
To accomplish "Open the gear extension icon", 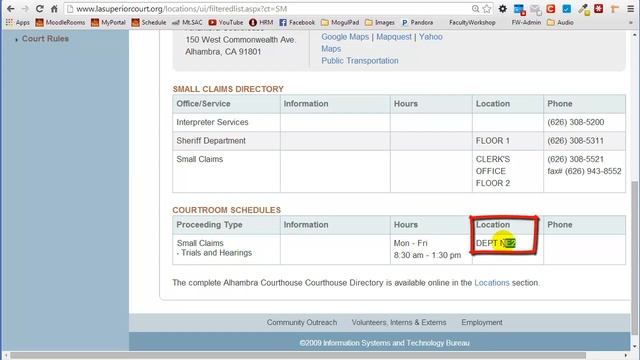I will (x=502, y=9).
